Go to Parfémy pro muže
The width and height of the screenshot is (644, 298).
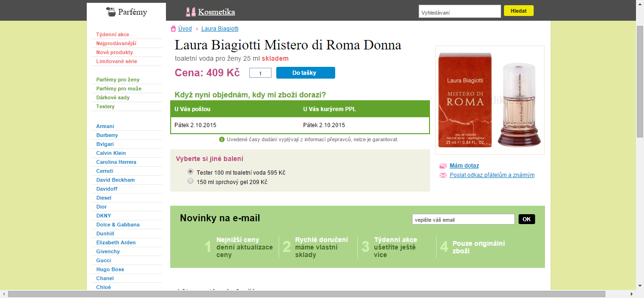point(119,89)
